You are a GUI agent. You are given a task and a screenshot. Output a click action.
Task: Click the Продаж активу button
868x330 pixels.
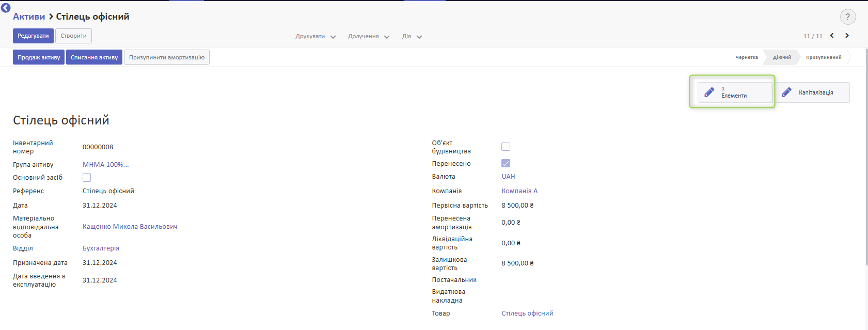(39, 57)
